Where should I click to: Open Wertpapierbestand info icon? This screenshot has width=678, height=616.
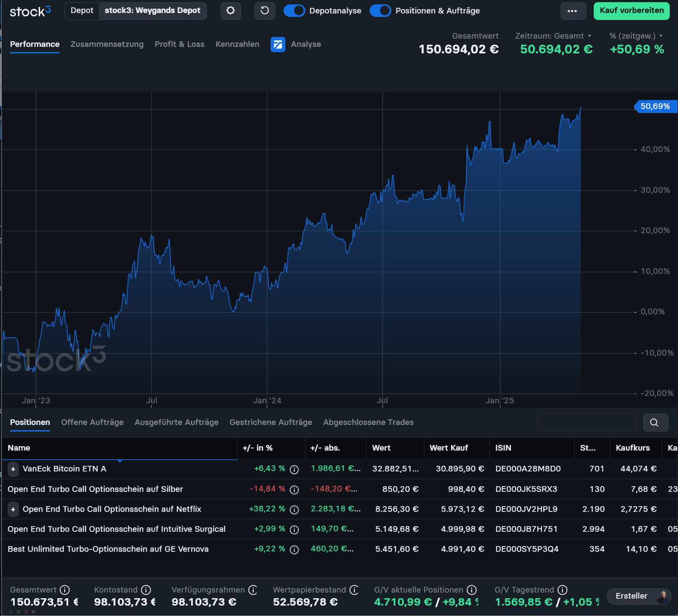pos(354,590)
